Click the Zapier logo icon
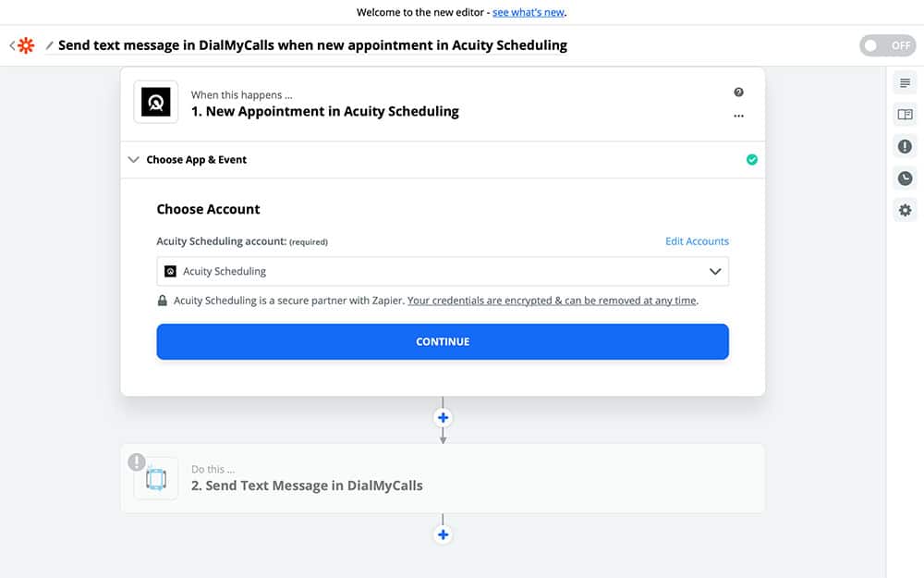The height and width of the screenshot is (578, 924). [x=26, y=45]
